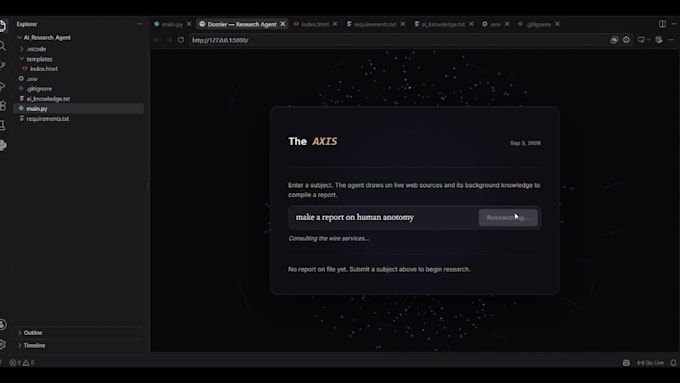
Task: Open the Manage gear in activity bar
Action: pos(3,344)
